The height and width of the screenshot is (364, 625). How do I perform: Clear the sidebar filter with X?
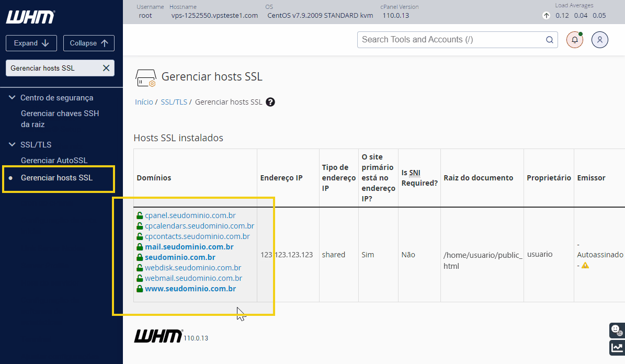(106, 68)
